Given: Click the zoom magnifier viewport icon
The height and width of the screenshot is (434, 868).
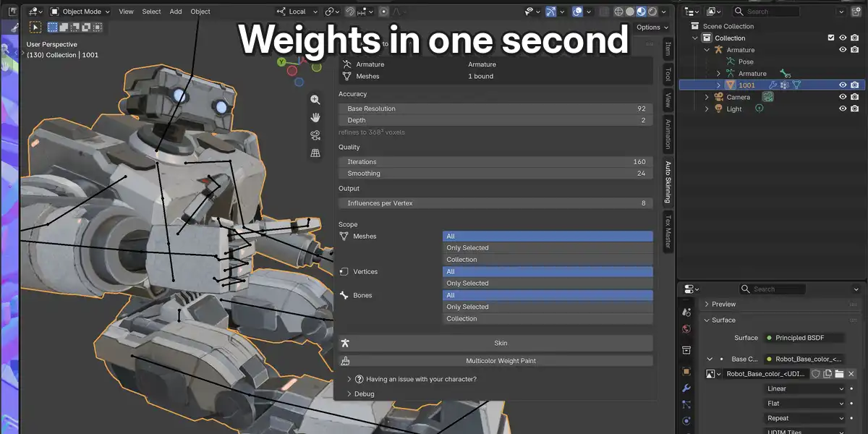Looking at the screenshot, I should [x=315, y=100].
